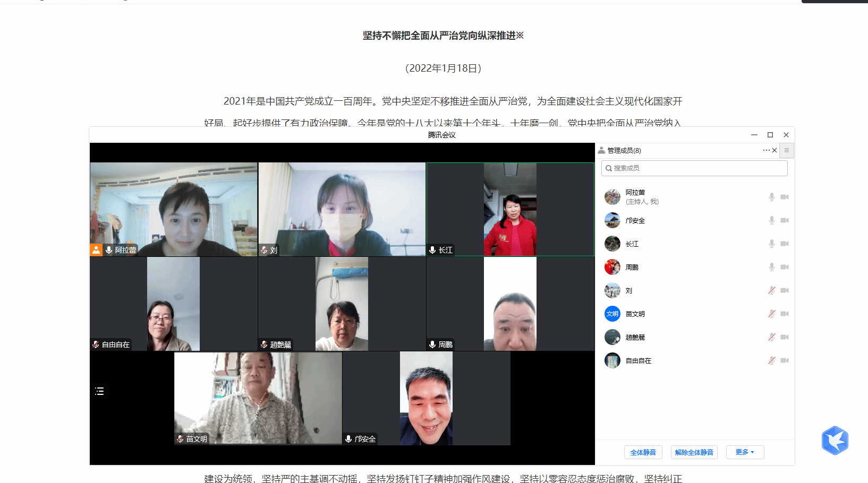Click the orange host badge on 阿拉蕾 video

96,250
